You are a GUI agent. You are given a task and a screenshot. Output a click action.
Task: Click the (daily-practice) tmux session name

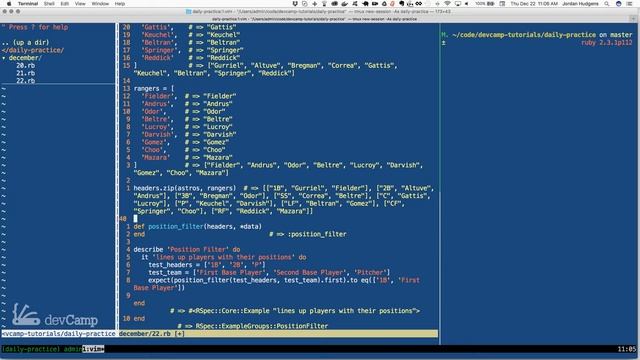coord(31,349)
